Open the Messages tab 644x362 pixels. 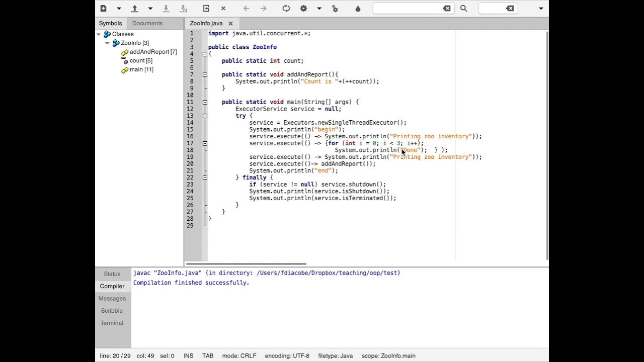[112, 299]
